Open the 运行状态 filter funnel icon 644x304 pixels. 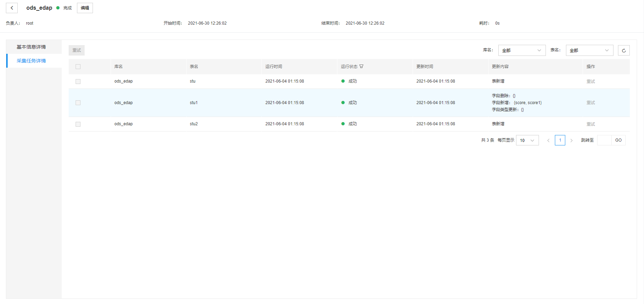(361, 67)
